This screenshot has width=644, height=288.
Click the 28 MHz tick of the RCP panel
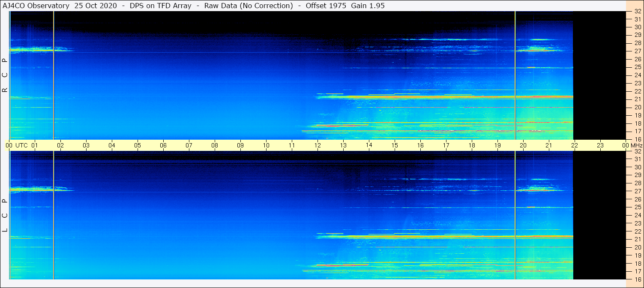point(637,43)
